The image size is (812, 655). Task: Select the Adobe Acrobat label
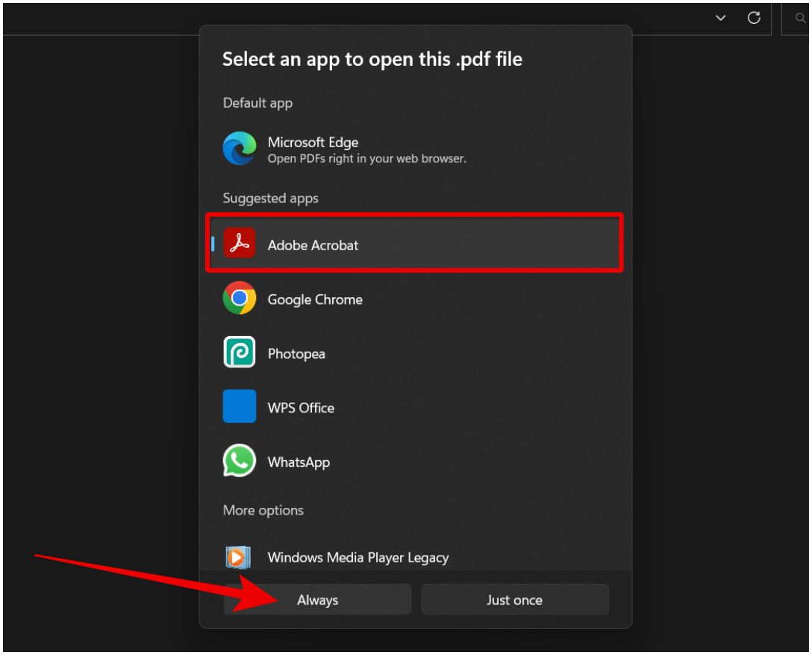(x=313, y=245)
